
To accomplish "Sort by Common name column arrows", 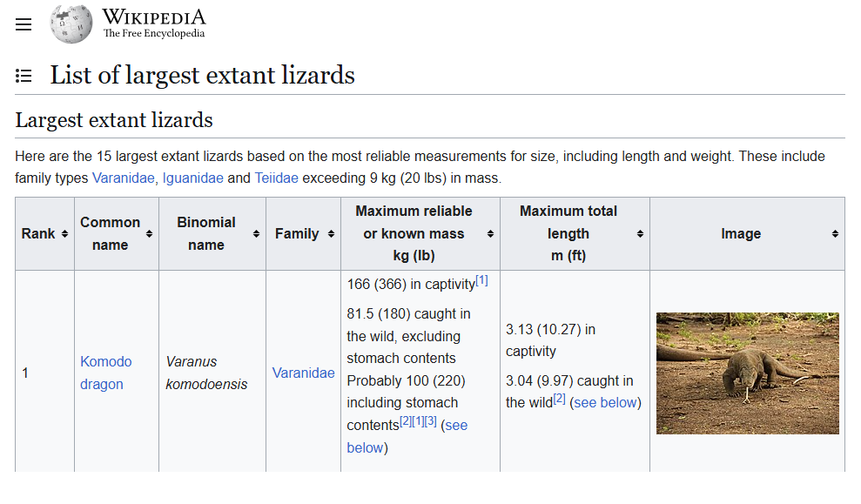I will pyautogui.click(x=149, y=234).
